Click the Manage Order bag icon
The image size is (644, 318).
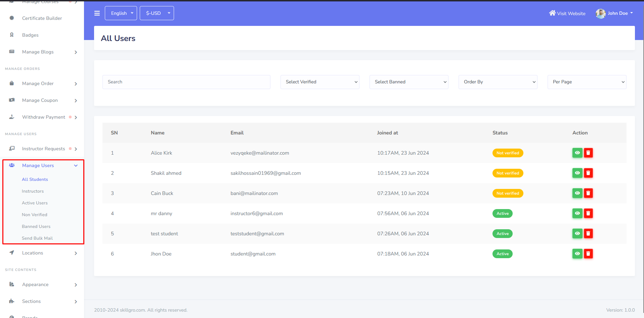12,83
